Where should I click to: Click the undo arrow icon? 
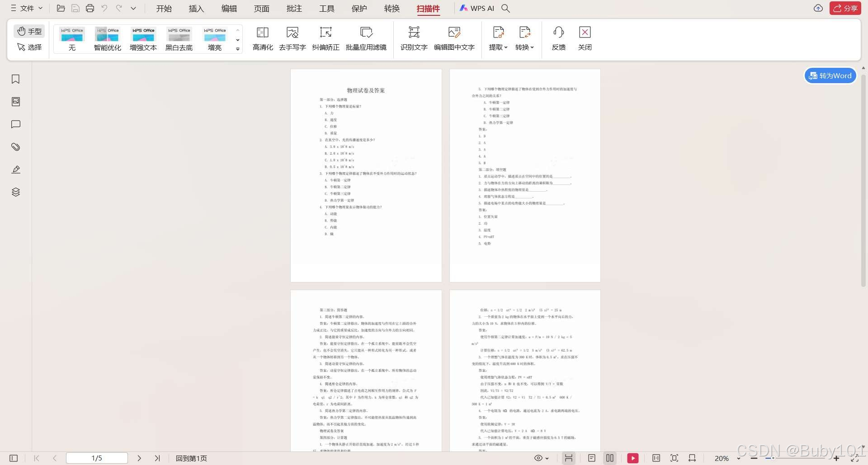click(x=104, y=8)
